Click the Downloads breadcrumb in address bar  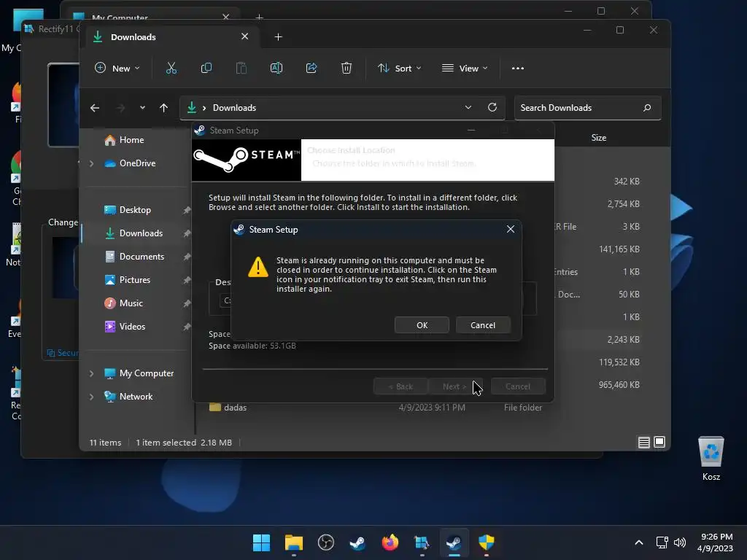[x=234, y=108]
